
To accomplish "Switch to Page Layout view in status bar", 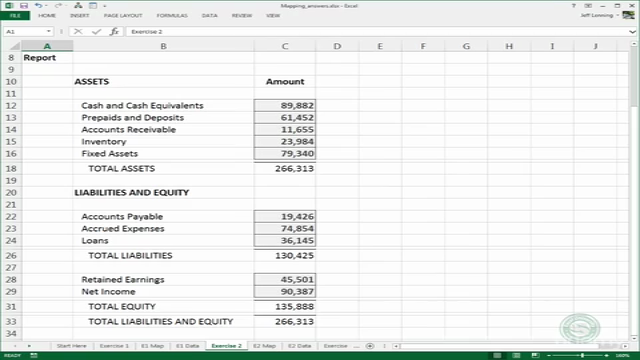I will pos(516,356).
